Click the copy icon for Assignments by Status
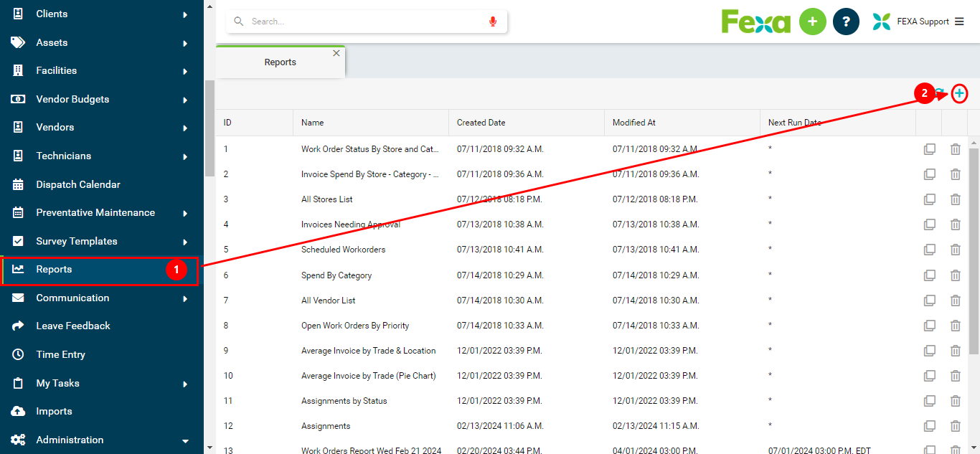Viewport: 980px width, 454px height. pyautogui.click(x=929, y=401)
